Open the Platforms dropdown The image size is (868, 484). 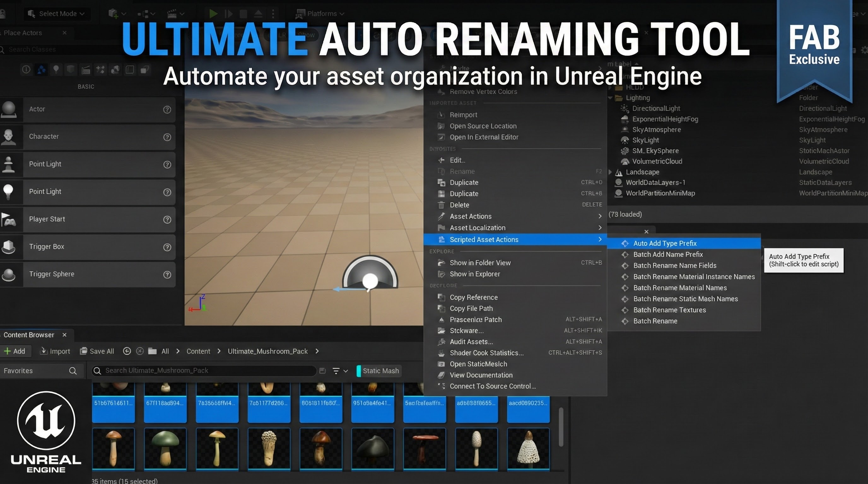[x=320, y=14]
